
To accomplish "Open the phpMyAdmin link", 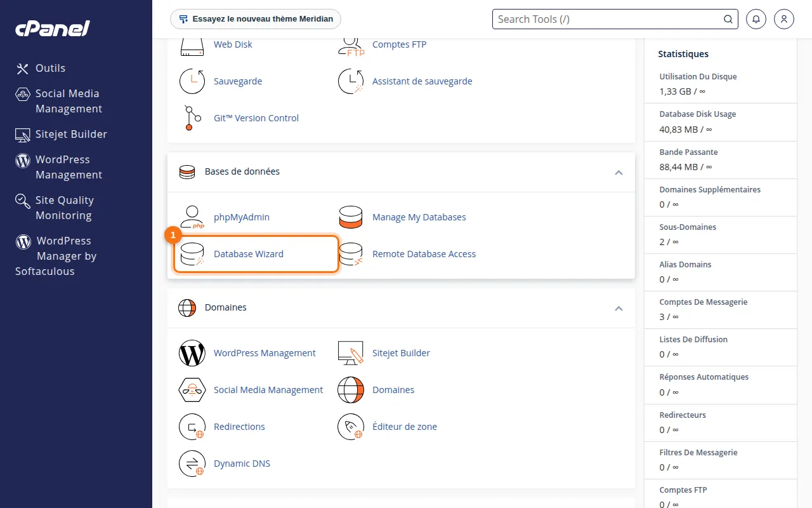I will (x=242, y=217).
